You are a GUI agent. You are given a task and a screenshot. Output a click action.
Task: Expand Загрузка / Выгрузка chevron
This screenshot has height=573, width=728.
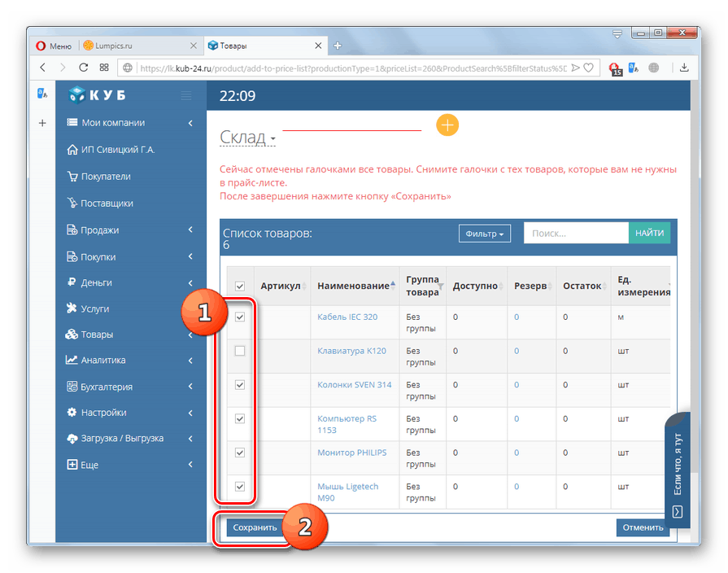(x=190, y=438)
